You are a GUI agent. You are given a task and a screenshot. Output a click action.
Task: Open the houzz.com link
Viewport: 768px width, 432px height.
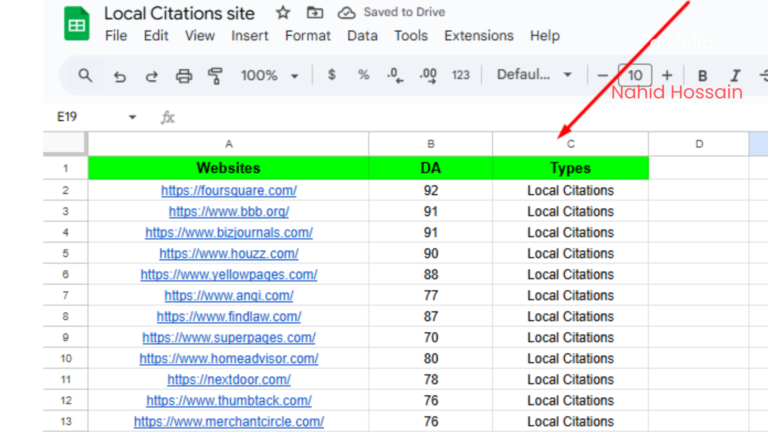point(229,254)
